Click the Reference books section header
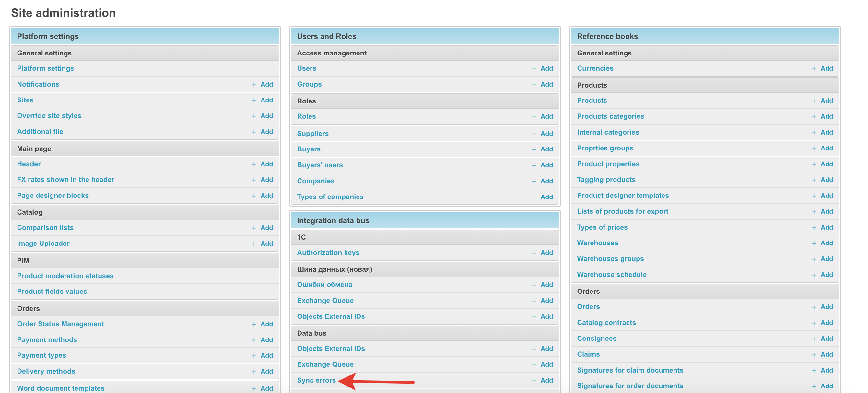Screen dimensions: 868x393 (607, 36)
